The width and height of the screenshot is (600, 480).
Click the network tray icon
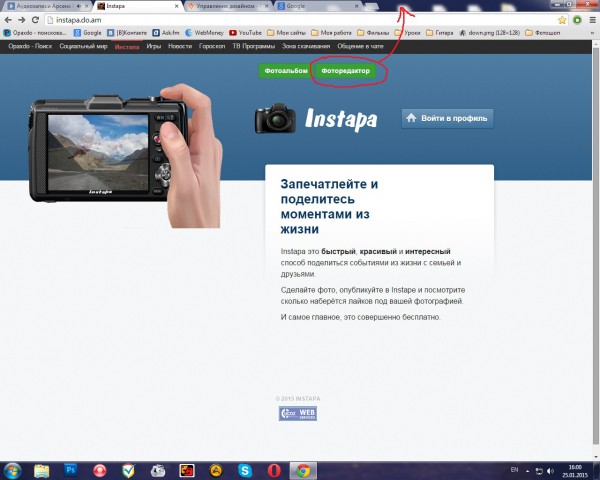539,471
